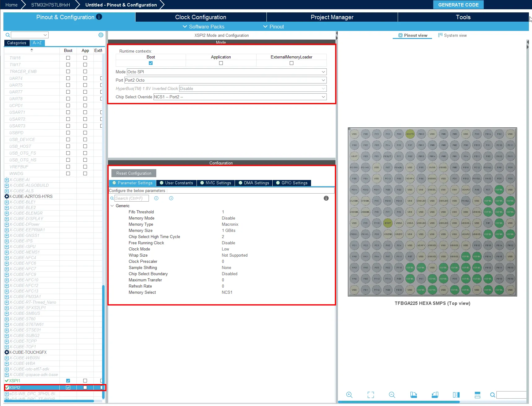Zoom out of the pinout view

[392, 395]
